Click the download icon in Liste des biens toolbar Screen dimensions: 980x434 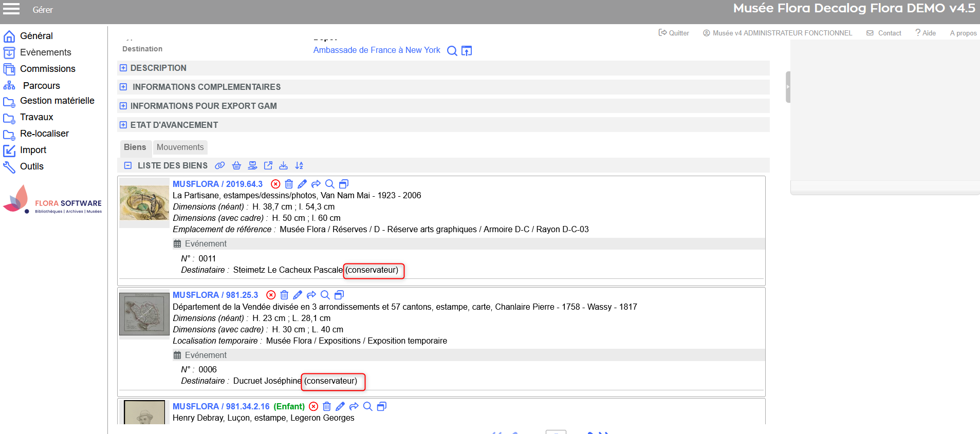283,165
